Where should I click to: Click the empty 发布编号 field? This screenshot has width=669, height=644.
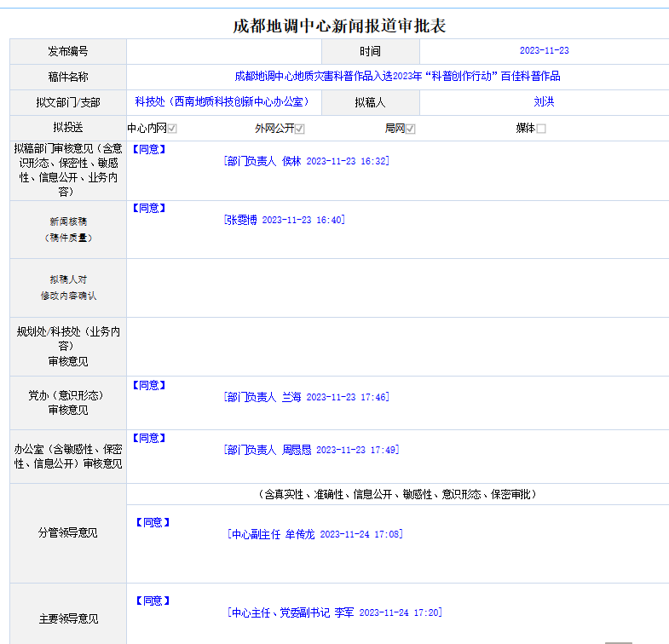pyautogui.click(x=223, y=51)
